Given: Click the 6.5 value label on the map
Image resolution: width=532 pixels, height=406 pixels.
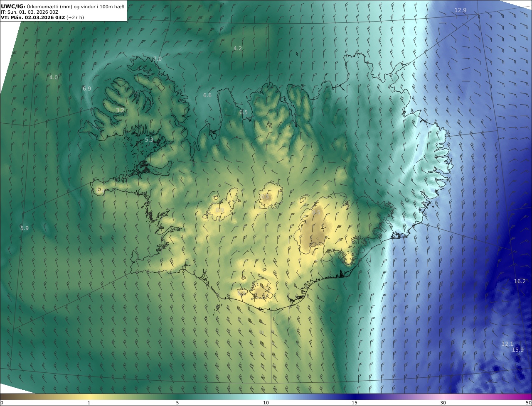Looking at the screenshot, I should (243, 113).
